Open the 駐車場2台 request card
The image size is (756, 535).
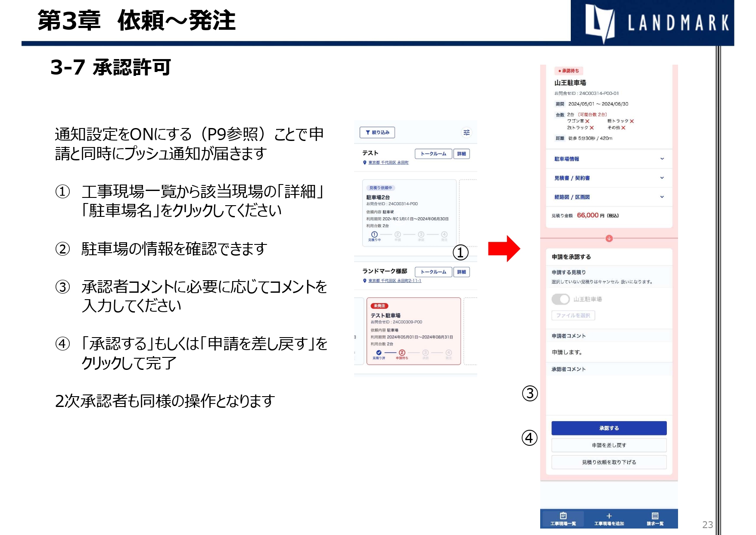coord(409,213)
